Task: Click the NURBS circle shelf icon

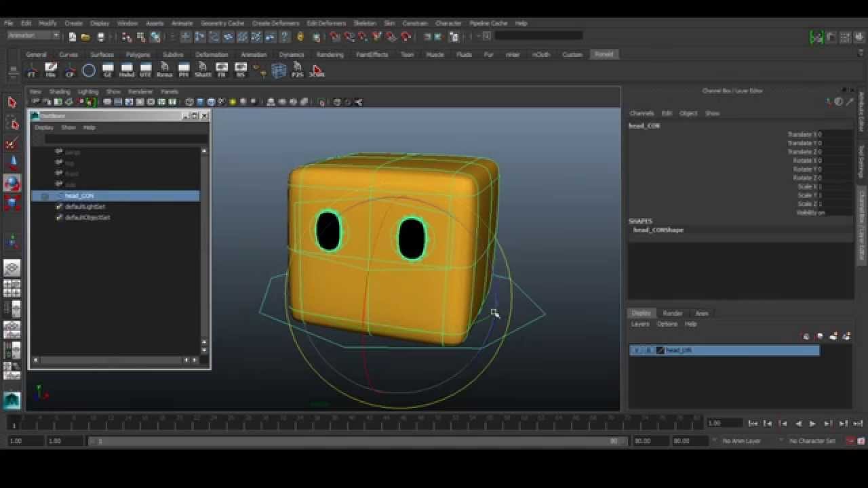Action: [x=88, y=70]
